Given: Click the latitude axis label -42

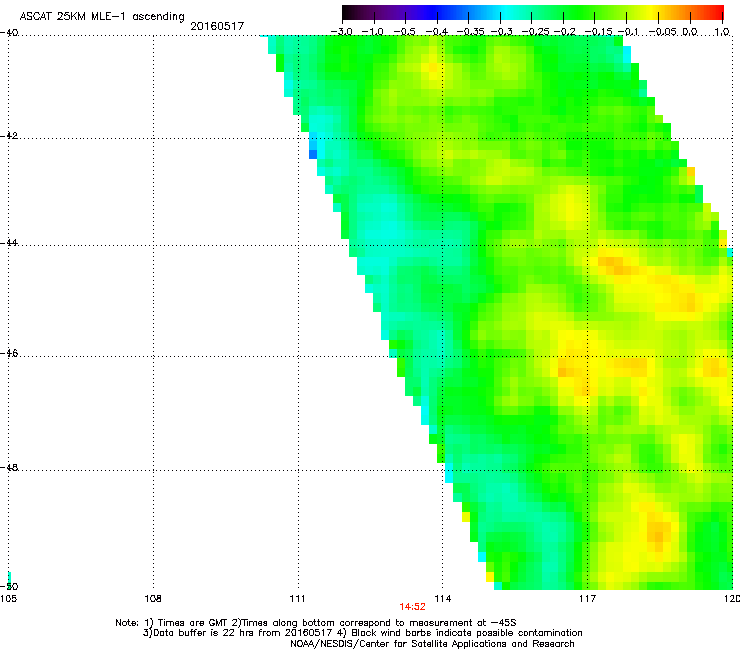Looking at the screenshot, I should [x=9, y=135].
